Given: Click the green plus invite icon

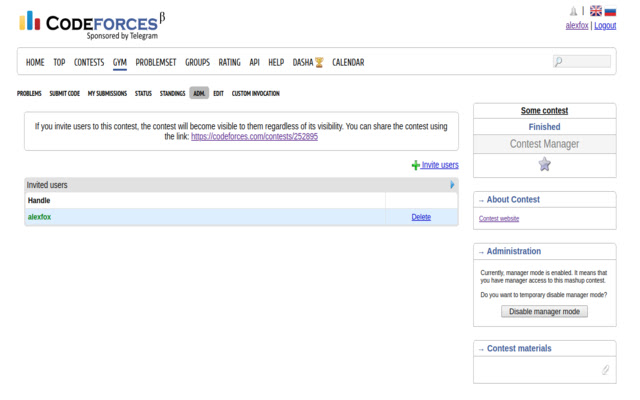Looking at the screenshot, I should click(x=416, y=165).
